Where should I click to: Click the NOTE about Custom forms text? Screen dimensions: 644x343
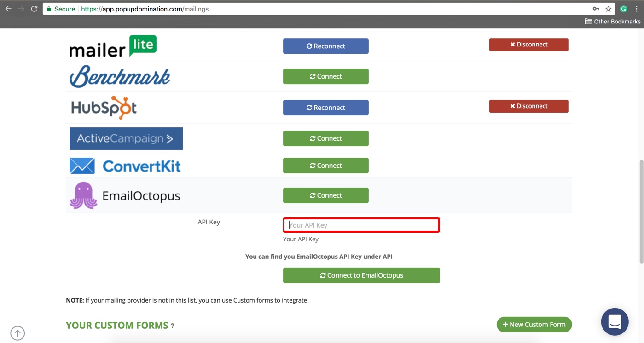[186, 300]
